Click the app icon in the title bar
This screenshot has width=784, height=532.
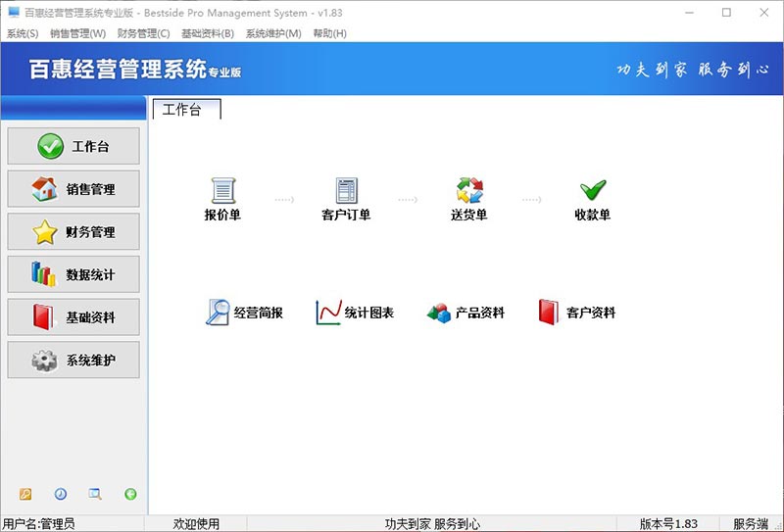[x=14, y=12]
